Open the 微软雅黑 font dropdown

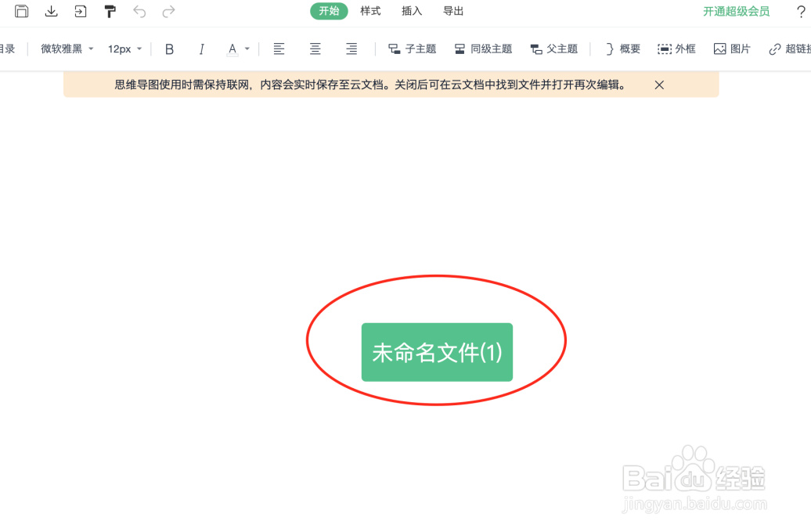[x=67, y=49]
